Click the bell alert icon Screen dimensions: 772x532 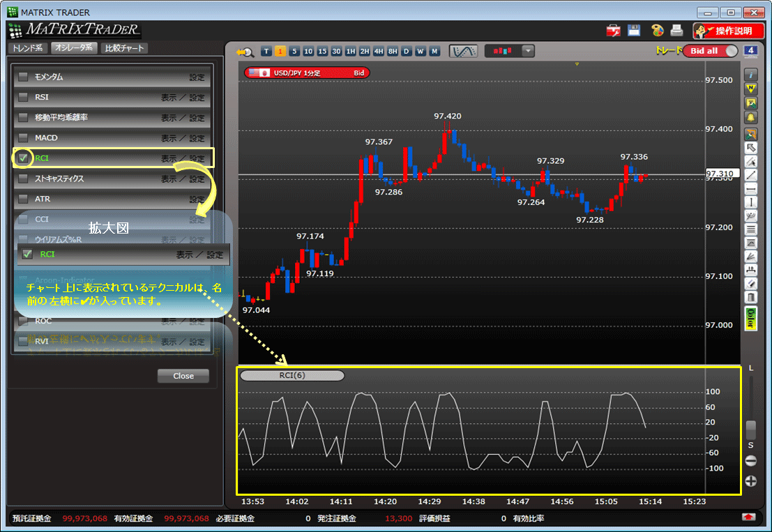coord(750,118)
